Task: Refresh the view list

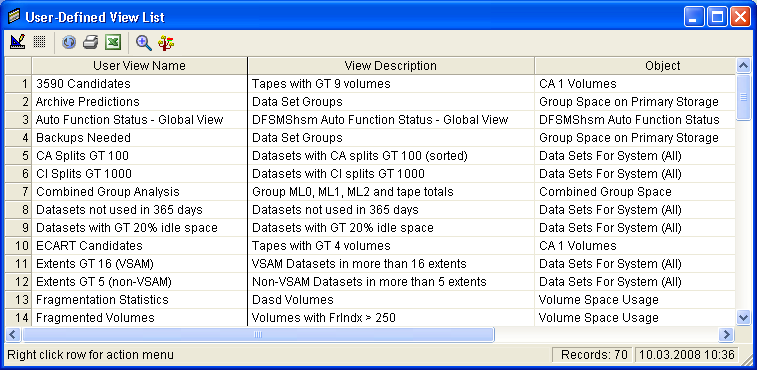Action: pyautogui.click(x=69, y=43)
